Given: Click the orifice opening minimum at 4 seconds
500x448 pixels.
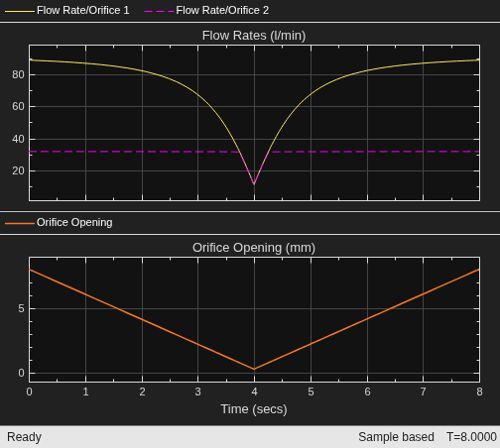Looking at the screenshot, I should tap(254, 369).
